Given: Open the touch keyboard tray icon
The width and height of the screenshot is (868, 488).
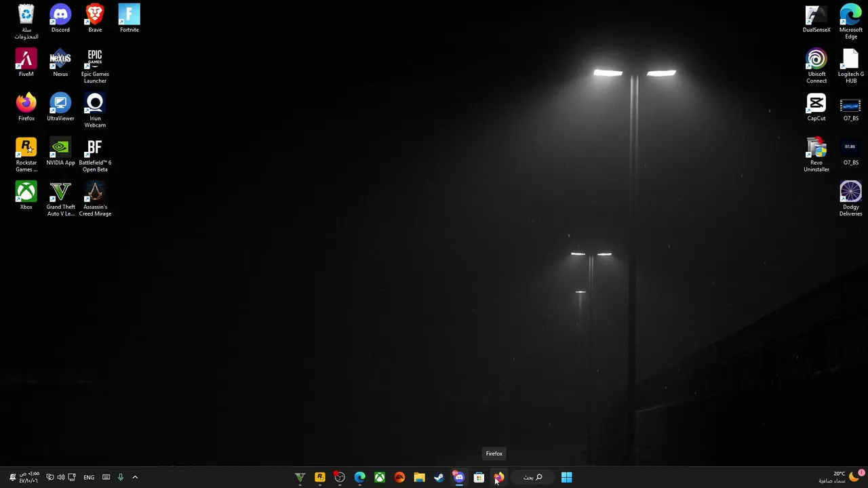Looking at the screenshot, I should [106, 477].
